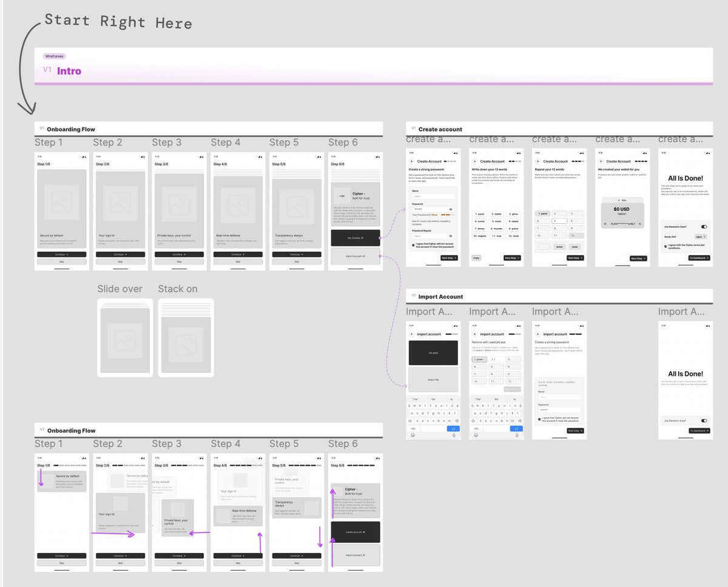
Task: Tap the emoji icon on the on-screen keyboard
Action: 413,435
